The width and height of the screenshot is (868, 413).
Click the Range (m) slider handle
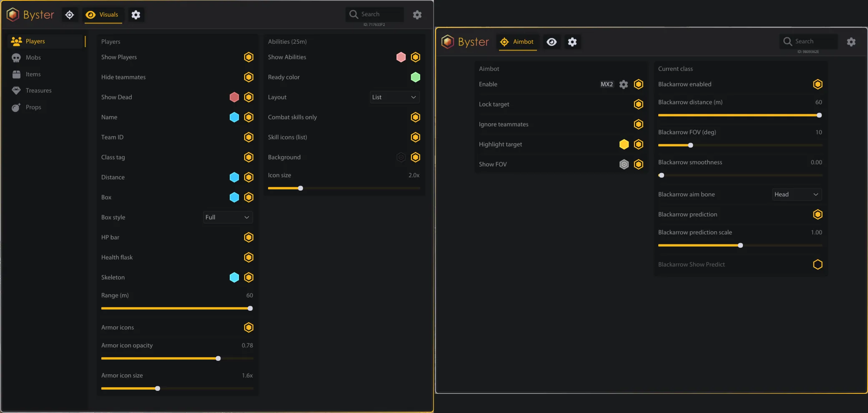pyautogui.click(x=250, y=309)
